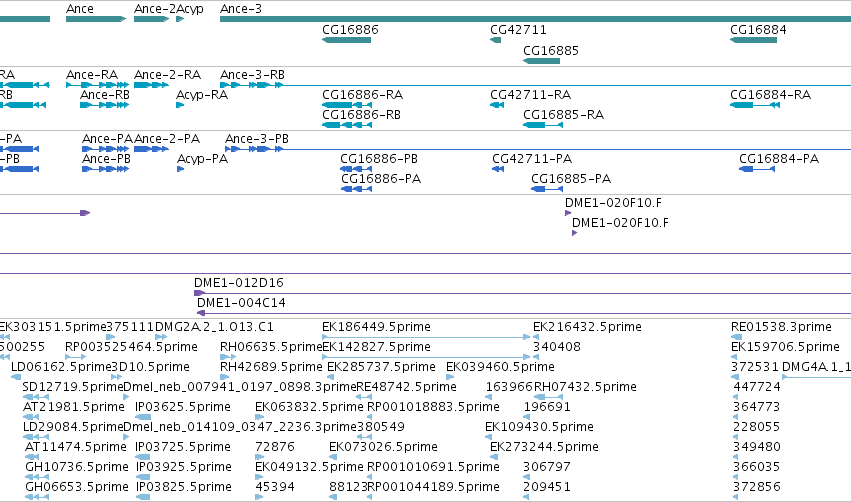
Task: Click the EK063832.5prime EST
Action: pyautogui.click(x=259, y=417)
